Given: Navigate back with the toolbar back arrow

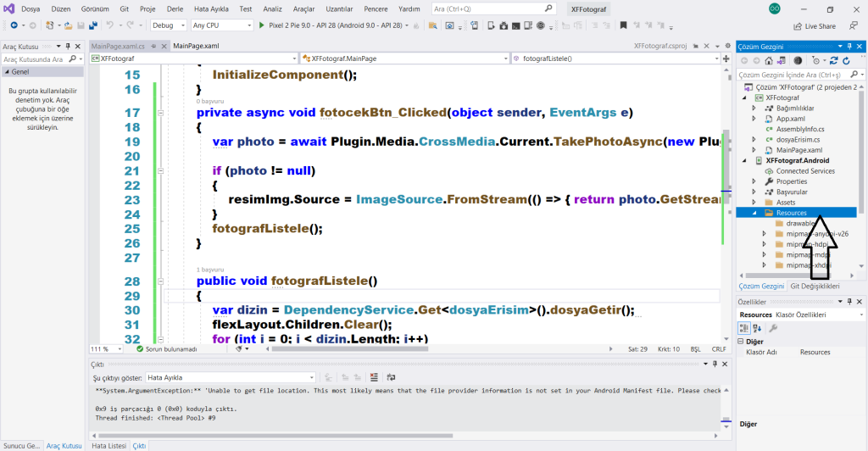Looking at the screenshot, I should (14, 25).
